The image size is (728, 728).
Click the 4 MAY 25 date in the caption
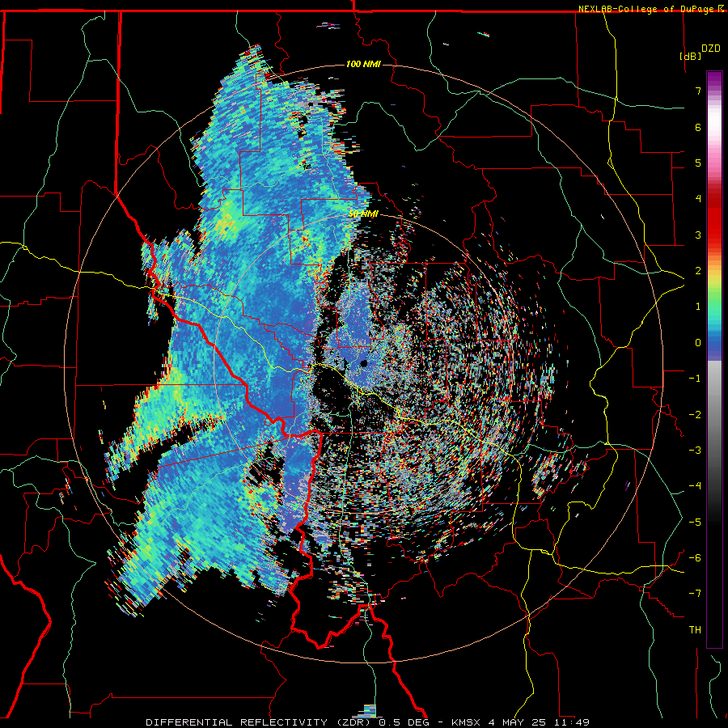pos(516,722)
